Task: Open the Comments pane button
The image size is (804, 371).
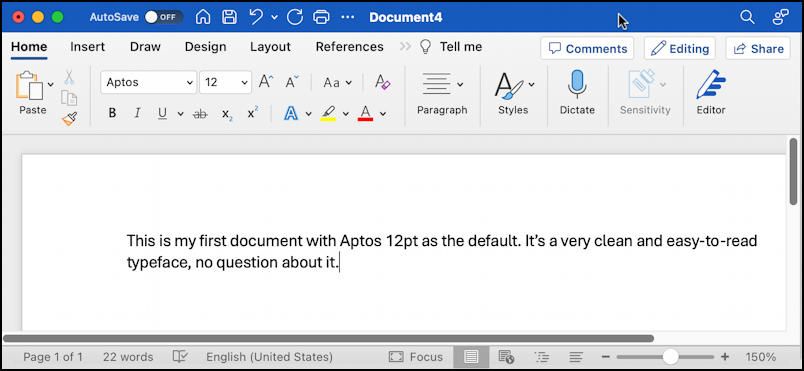Action: pos(587,49)
